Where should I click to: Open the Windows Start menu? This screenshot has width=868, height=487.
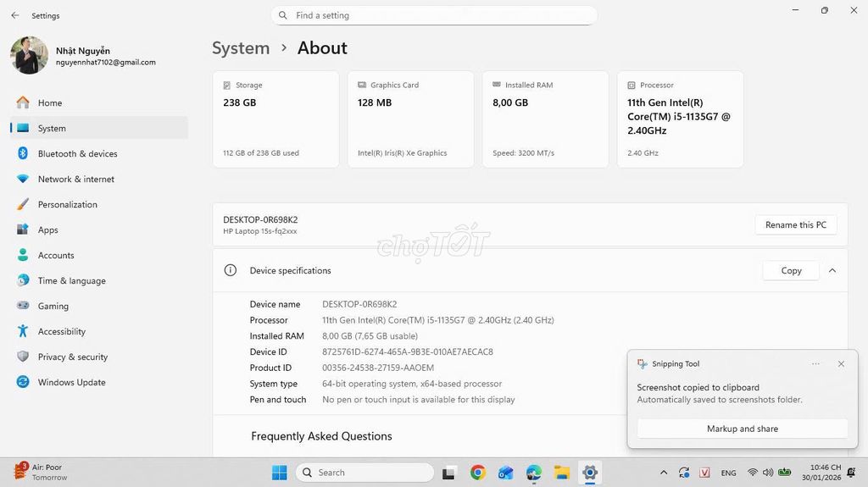pyautogui.click(x=280, y=473)
